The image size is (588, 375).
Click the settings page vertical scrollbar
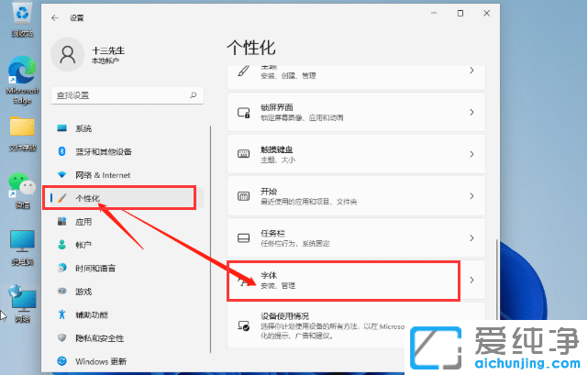pyautogui.click(x=498, y=280)
